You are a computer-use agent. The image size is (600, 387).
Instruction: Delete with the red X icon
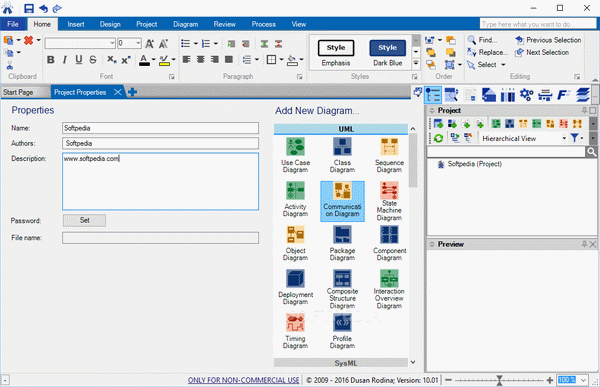tap(28, 40)
